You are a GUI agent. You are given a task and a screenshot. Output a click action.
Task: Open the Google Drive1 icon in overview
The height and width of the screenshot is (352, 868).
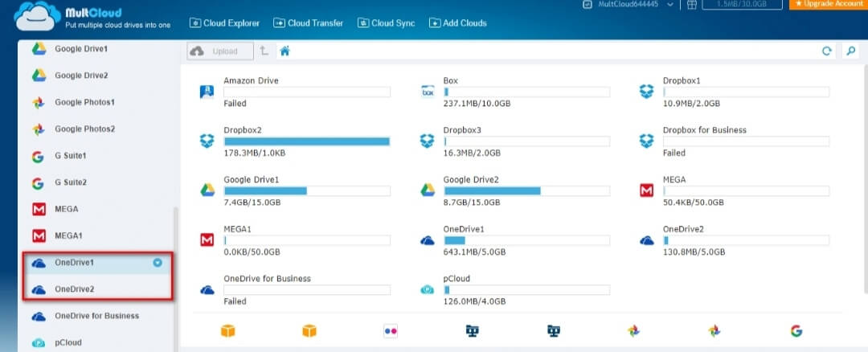pyautogui.click(x=207, y=190)
